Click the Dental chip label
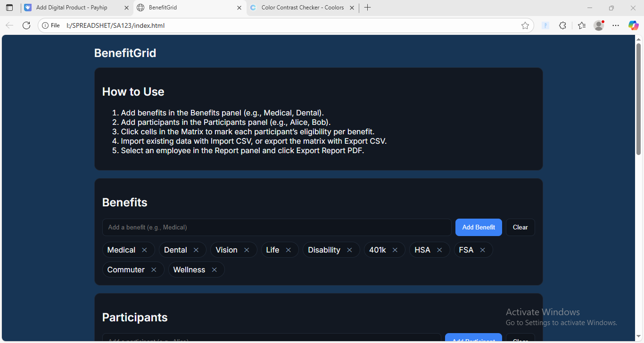Image resolution: width=644 pixels, height=343 pixels. [175, 250]
